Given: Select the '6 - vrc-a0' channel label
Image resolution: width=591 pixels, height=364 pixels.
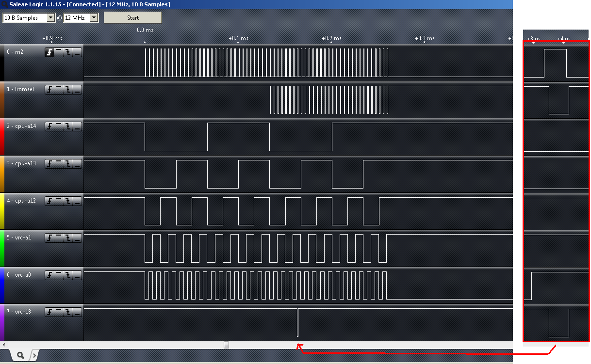Looking at the screenshot, I should 20,274.
